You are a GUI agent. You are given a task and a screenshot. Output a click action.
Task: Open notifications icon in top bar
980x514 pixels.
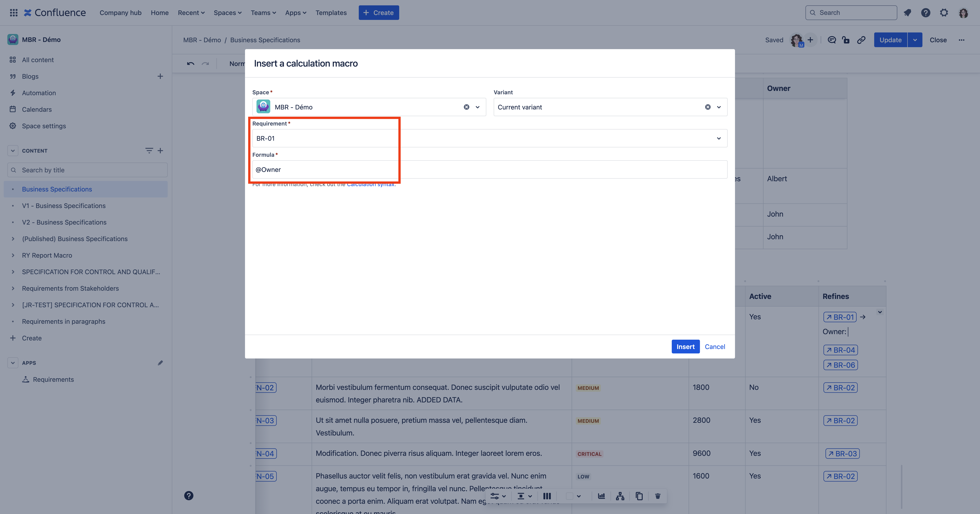tap(907, 13)
